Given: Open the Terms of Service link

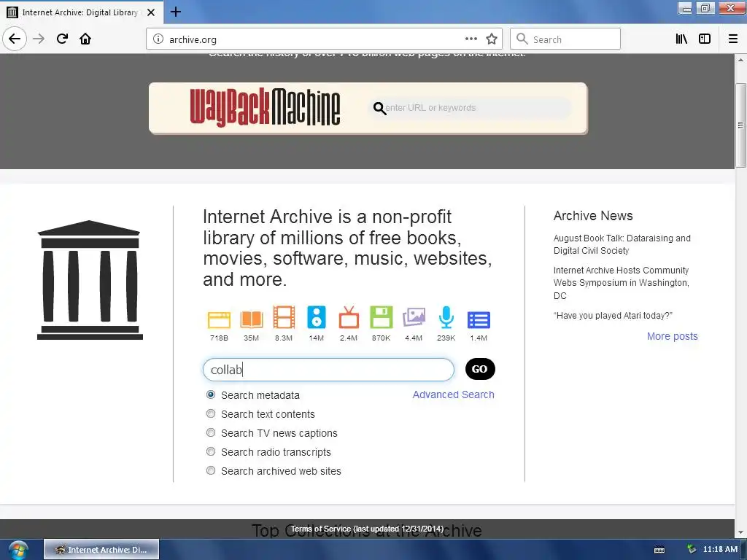Looking at the screenshot, I should tap(367, 529).
